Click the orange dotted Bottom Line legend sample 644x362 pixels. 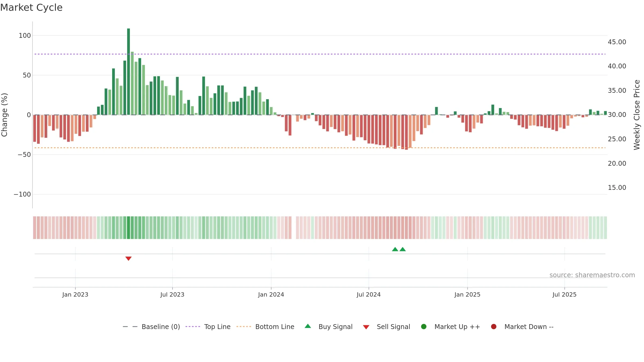click(244, 327)
